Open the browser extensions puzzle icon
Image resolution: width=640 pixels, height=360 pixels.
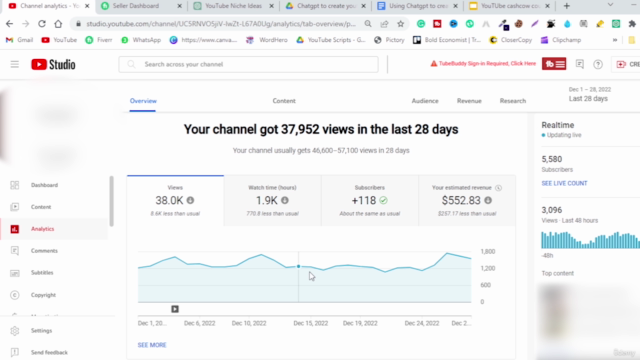tap(632, 24)
